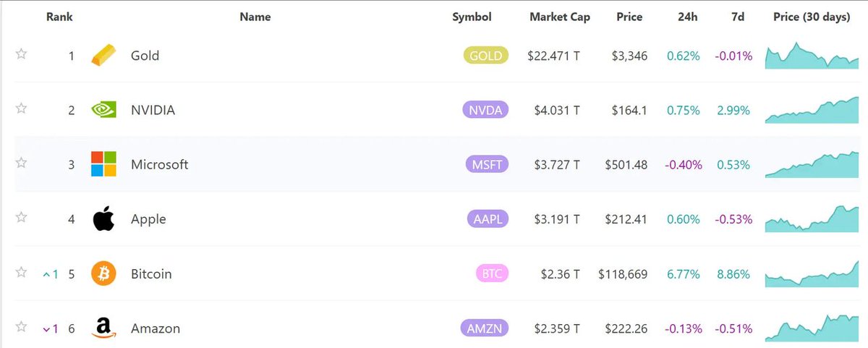Click the pink BTC symbol badge
This screenshot has width=868, height=348.
[491, 273]
